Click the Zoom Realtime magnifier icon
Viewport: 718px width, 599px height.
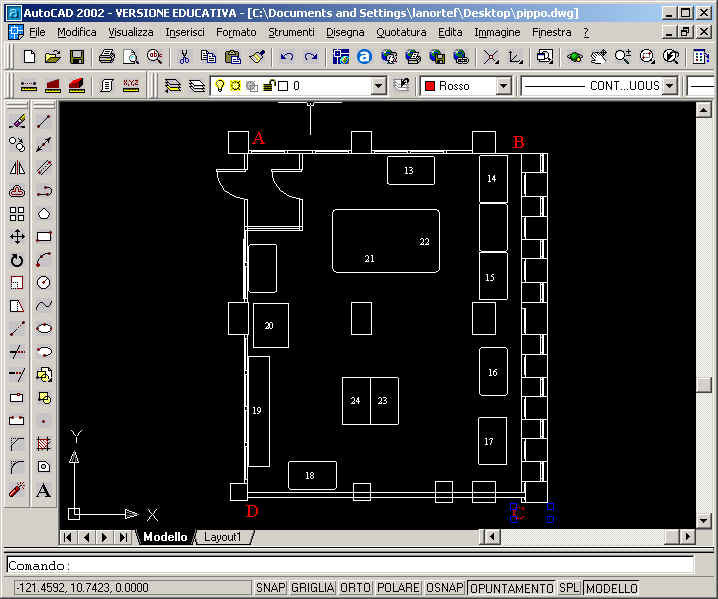622,57
